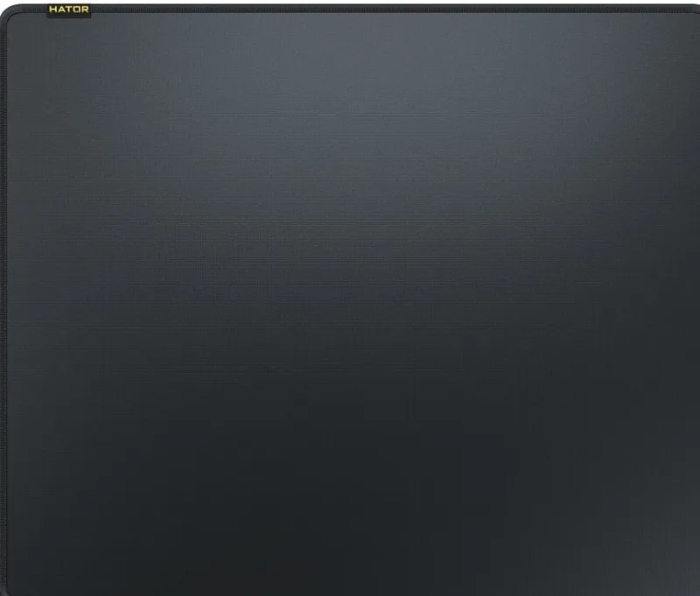Click the HATOR logo tag
The image size is (700, 596).
point(69,10)
